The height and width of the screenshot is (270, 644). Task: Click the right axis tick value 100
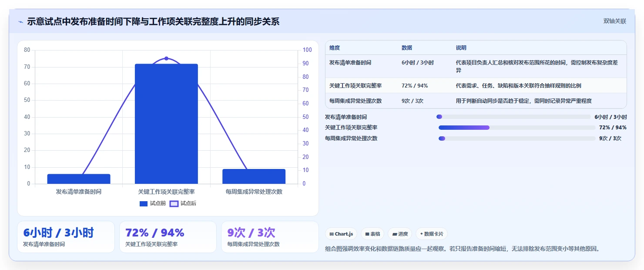pos(307,50)
